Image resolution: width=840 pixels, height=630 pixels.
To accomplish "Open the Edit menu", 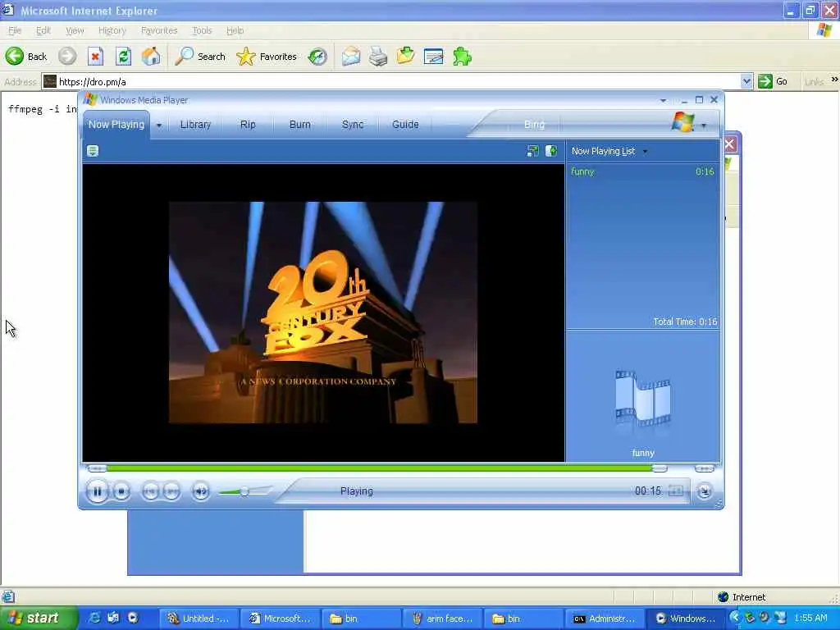I will [43, 30].
